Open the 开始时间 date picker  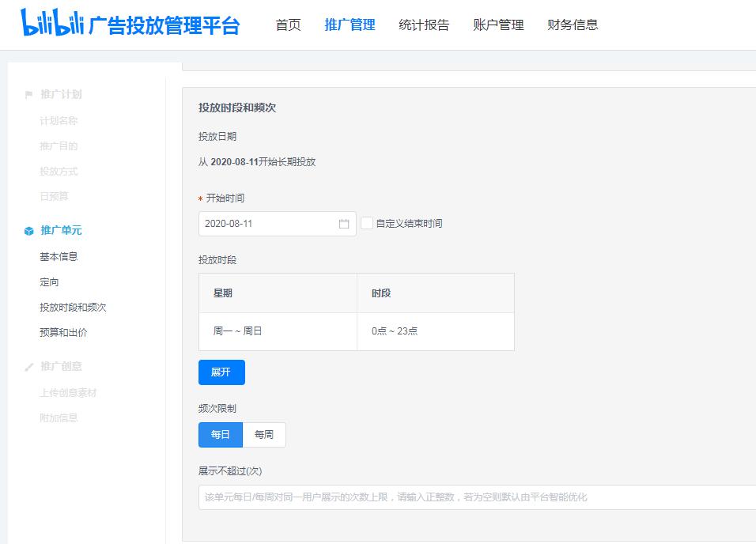269,224
